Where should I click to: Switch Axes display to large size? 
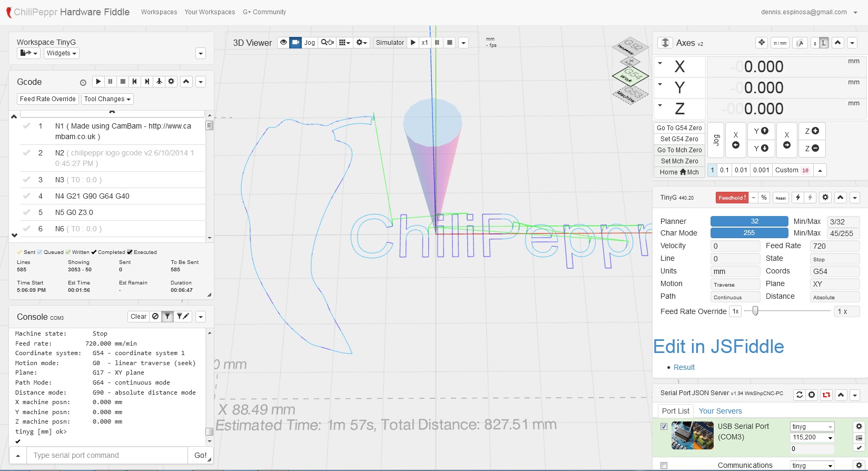(x=824, y=43)
